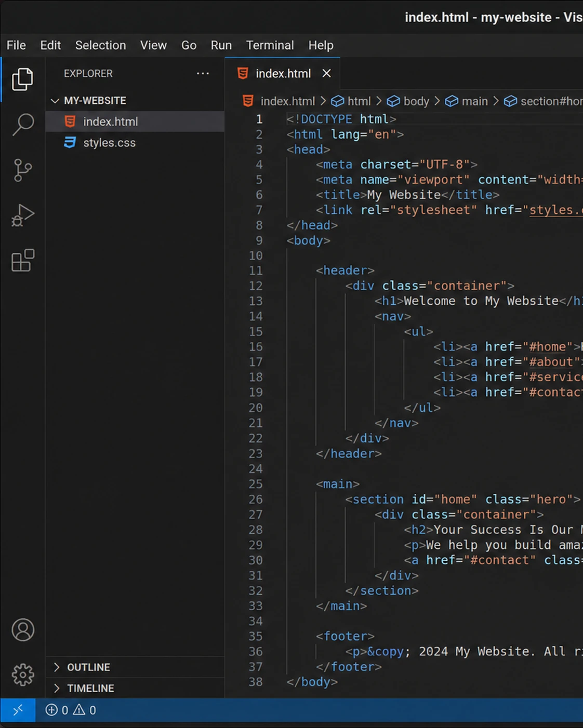Click the &copy; 2024 paragraph on line 36

[x=464, y=652]
